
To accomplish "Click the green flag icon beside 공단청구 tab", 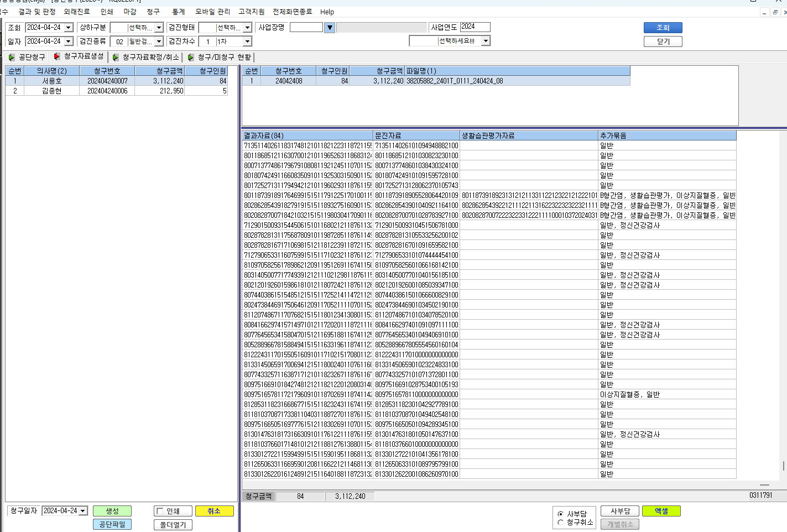I will point(12,57).
